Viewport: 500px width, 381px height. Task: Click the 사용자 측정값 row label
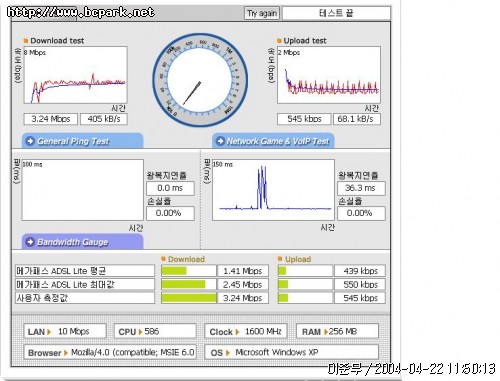[85, 298]
